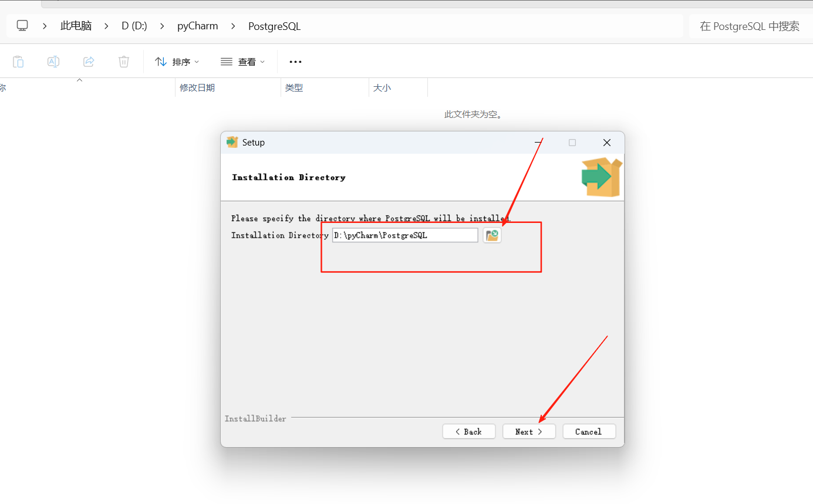Screen dimensions: 813x504
Task: Click the Next button in Setup
Action: 529,431
